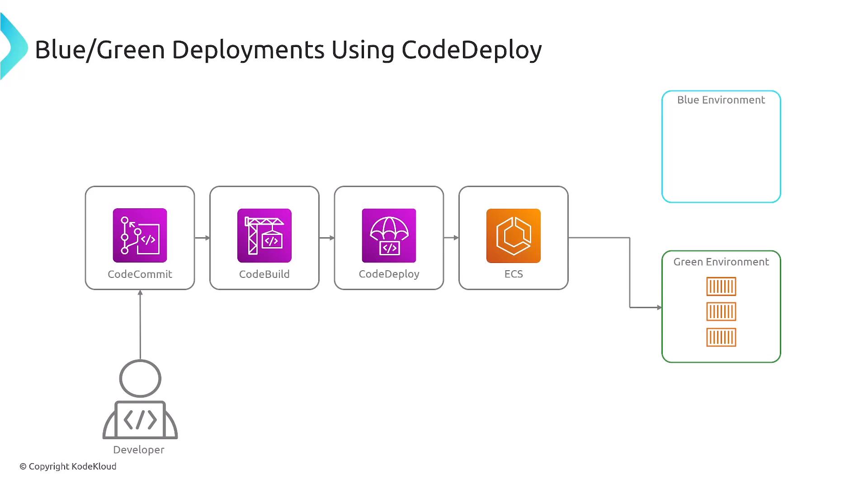The height and width of the screenshot is (488, 868).
Task: Click the CodeCommit service icon
Action: 140,235
